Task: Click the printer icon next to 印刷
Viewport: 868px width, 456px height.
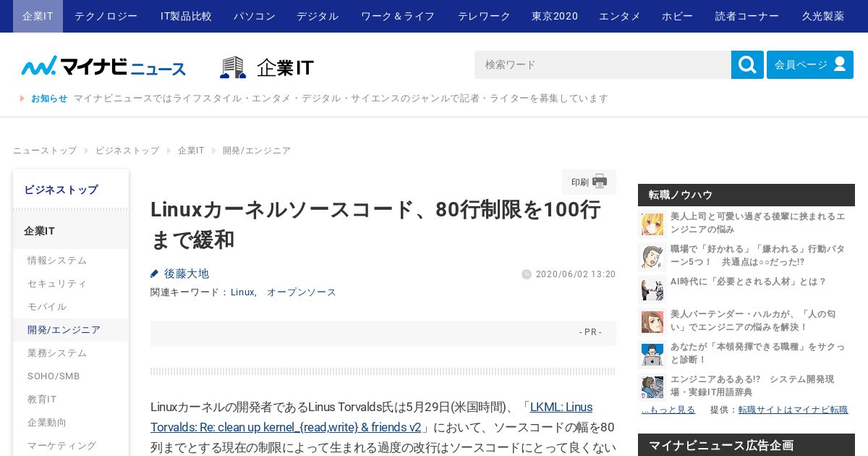Action: [600, 182]
